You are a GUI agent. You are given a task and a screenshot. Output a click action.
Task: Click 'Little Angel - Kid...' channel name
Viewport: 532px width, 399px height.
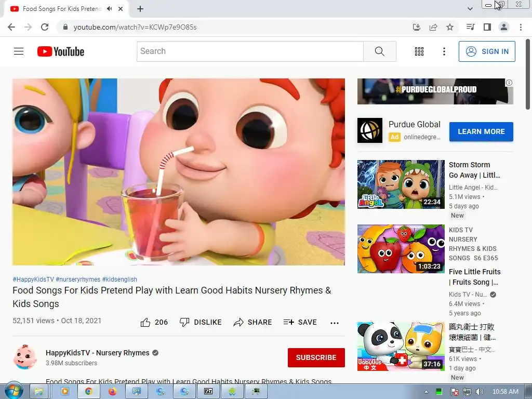point(473,187)
